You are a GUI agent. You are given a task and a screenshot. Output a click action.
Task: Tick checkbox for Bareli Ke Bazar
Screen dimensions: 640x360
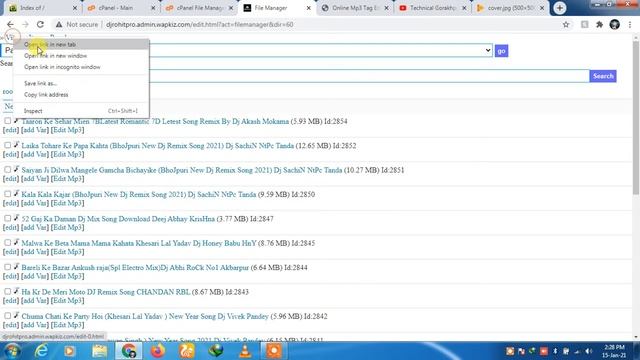[7, 267]
